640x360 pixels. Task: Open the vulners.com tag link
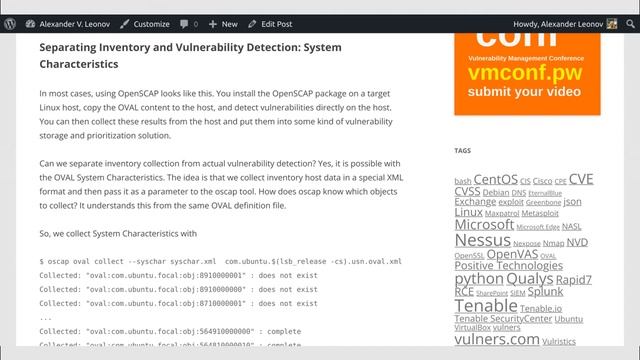pyautogui.click(x=497, y=339)
